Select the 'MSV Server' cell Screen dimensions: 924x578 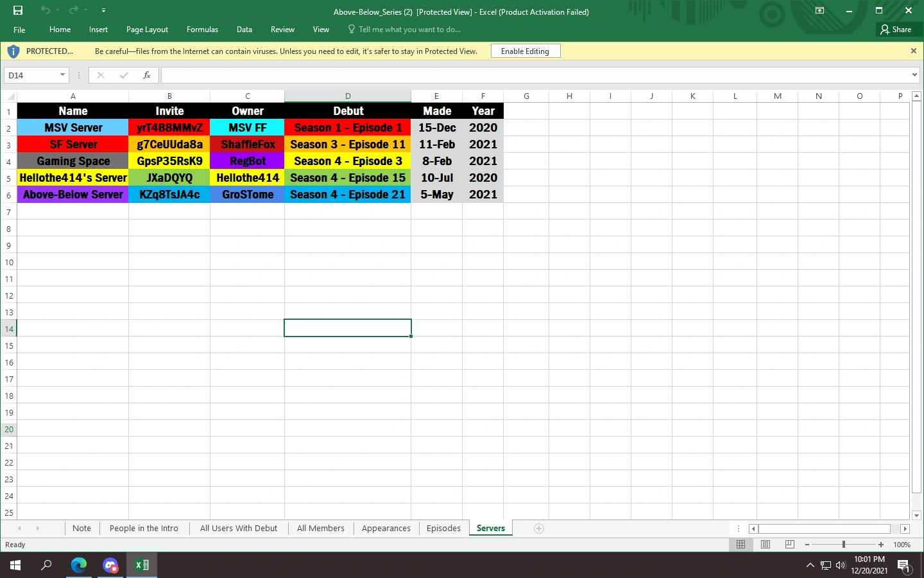[73, 128]
